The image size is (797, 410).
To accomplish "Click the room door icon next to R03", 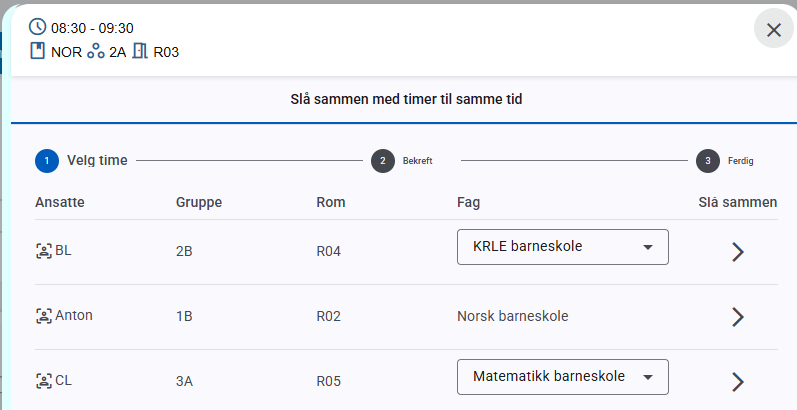I will (140, 51).
